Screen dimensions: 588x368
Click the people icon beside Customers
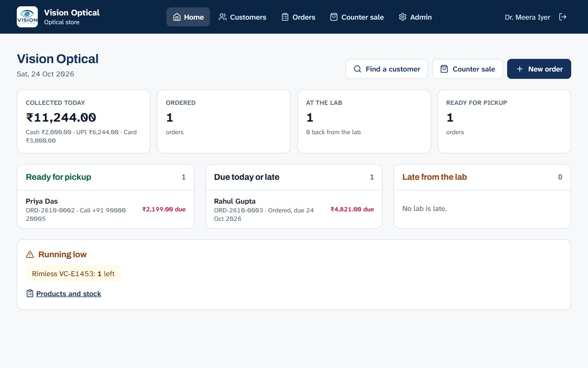click(x=223, y=17)
